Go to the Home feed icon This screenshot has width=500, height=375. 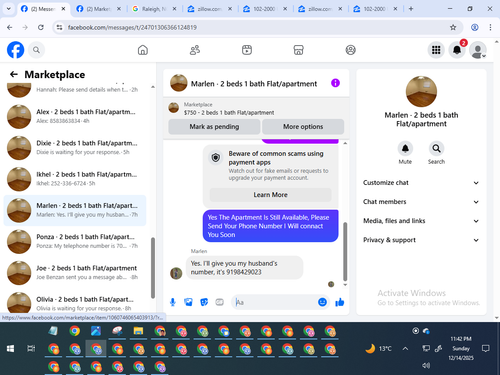tap(143, 50)
